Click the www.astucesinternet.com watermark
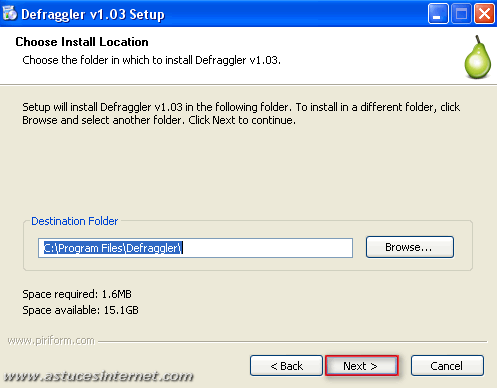The width and height of the screenshot is (497, 388). pos(98,376)
